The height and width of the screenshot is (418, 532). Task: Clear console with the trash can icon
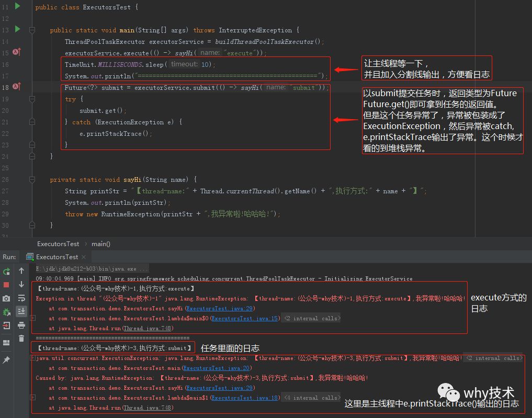coord(21,339)
